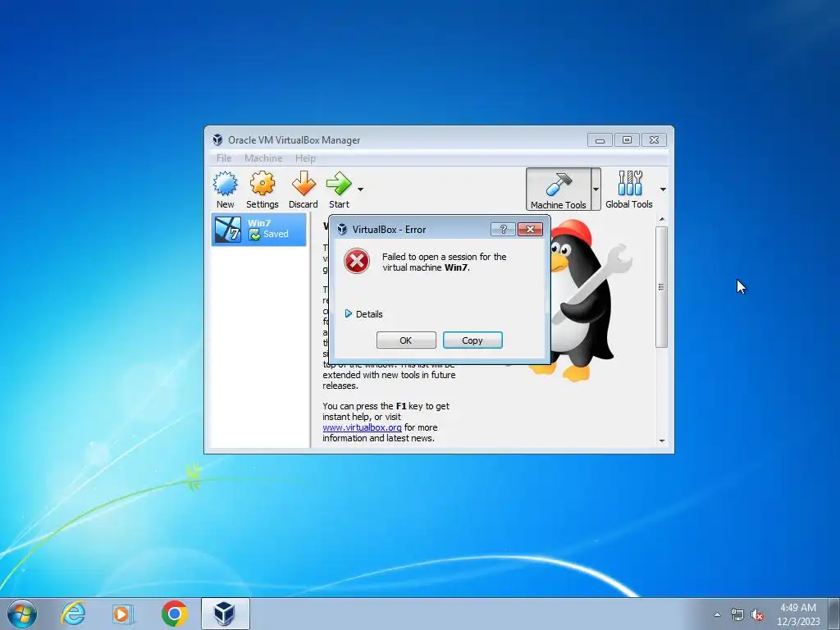Open the Help menu
The height and width of the screenshot is (630, 840).
(x=305, y=158)
